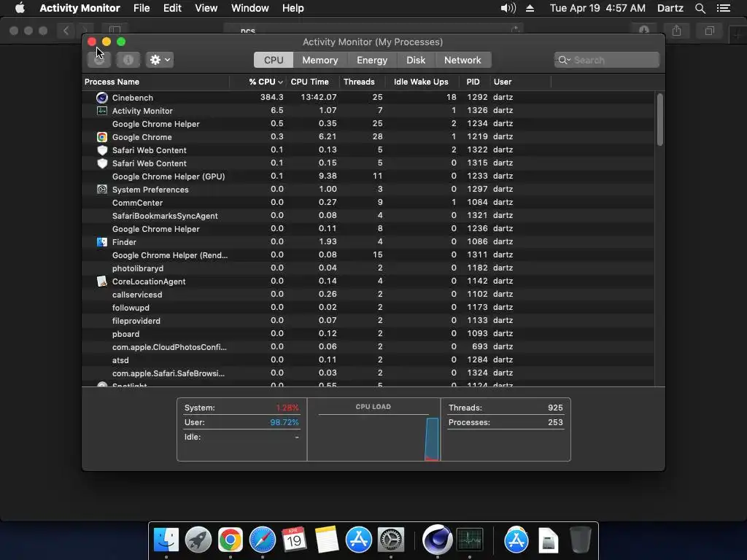Viewport: 747px width, 560px height.
Task: Open the View menu
Action: pyautogui.click(x=206, y=8)
